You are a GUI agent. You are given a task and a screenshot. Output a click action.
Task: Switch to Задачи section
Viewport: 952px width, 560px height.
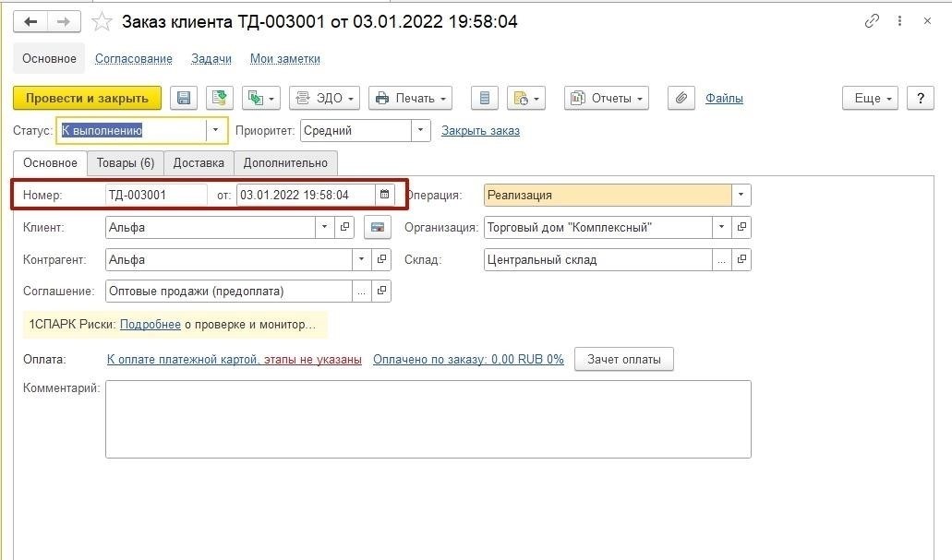click(x=211, y=59)
